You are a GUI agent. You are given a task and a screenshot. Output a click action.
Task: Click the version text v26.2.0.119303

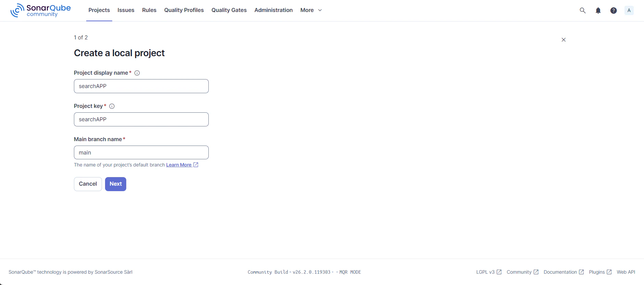311,272
